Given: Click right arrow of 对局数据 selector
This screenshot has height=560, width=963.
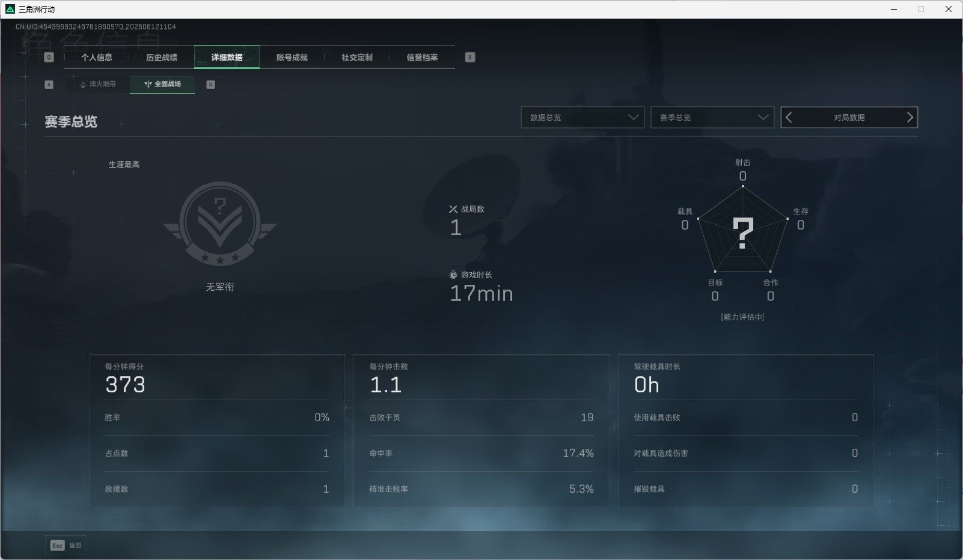Looking at the screenshot, I should [x=909, y=118].
